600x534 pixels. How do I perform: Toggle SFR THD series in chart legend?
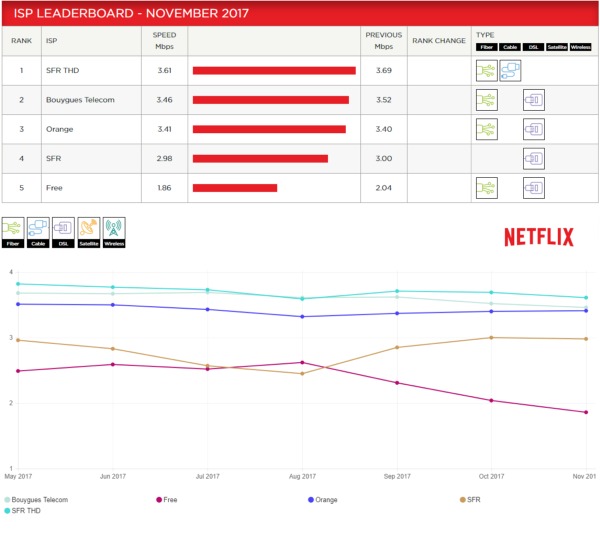(23, 511)
